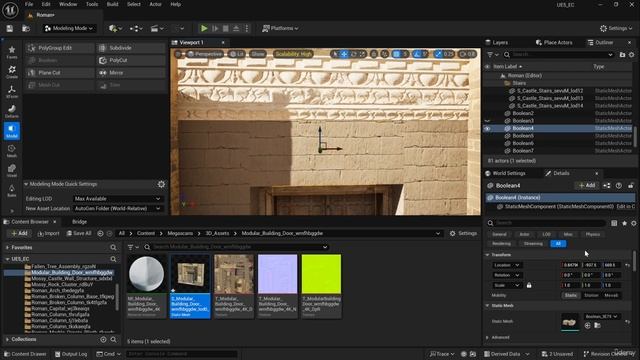Open the Create tool category
640x360 pixels.
point(11,72)
